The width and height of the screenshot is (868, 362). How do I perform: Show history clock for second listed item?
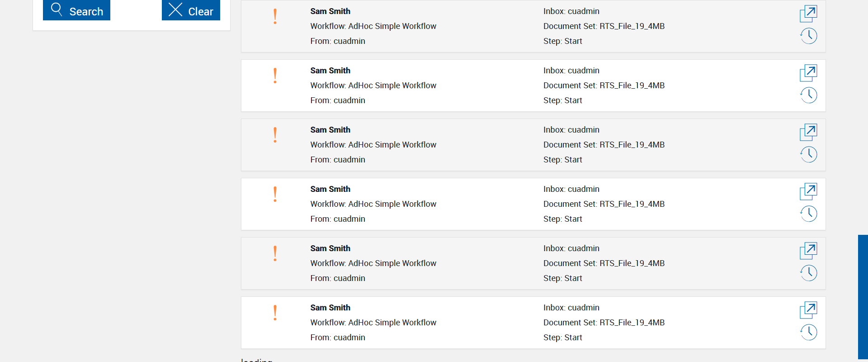(808, 95)
